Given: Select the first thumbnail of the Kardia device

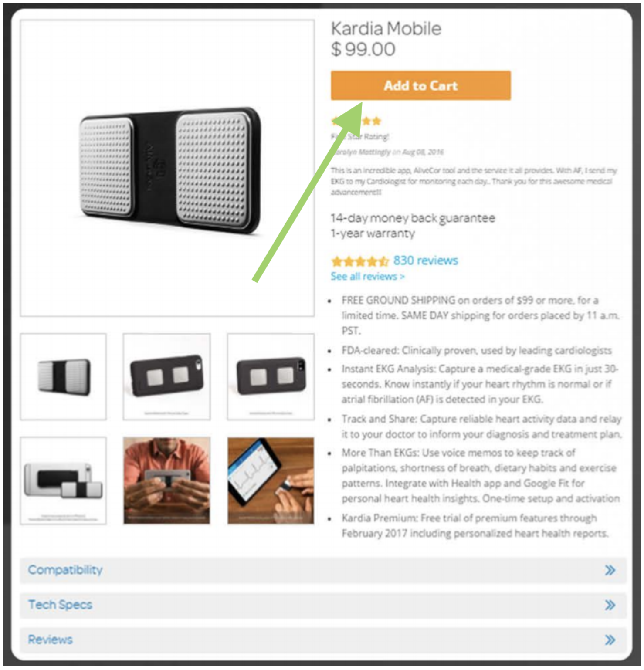Looking at the screenshot, I should tap(63, 377).
